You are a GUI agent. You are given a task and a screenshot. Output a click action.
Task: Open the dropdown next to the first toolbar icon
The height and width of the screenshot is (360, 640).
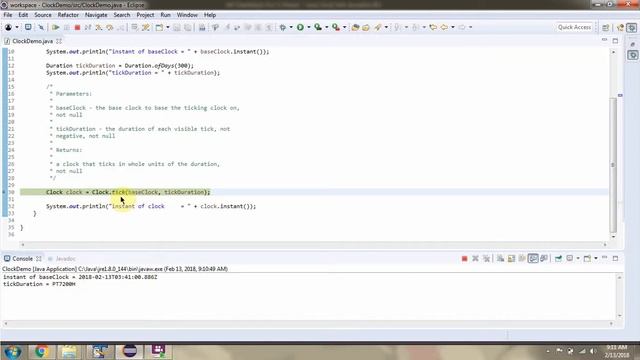point(17,27)
